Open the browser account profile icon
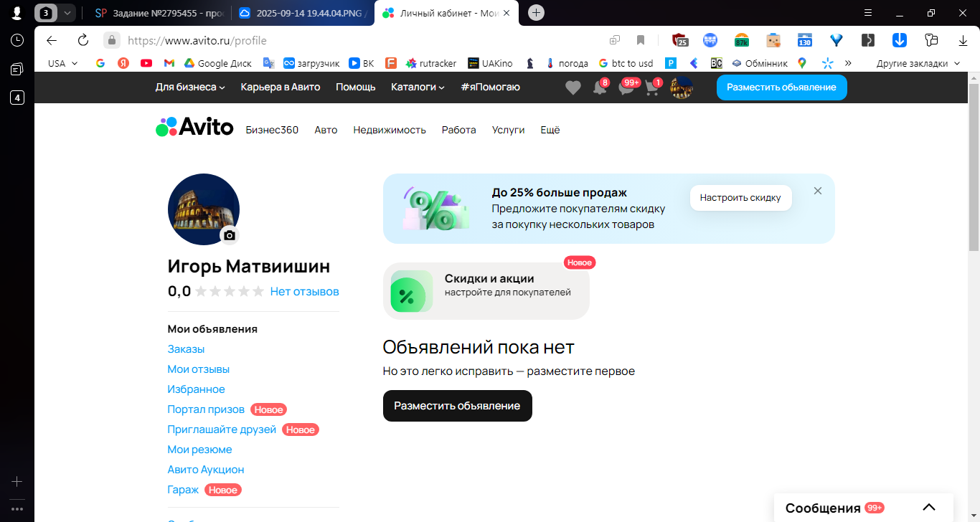This screenshot has height=522, width=980. click(x=17, y=13)
